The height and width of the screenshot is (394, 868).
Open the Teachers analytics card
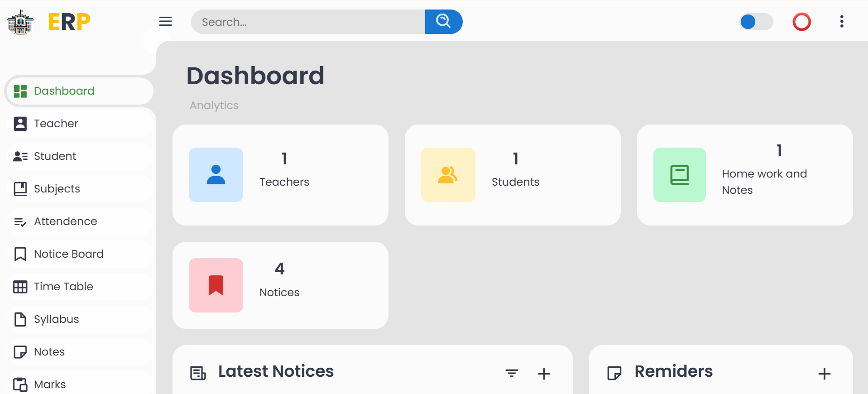280,175
